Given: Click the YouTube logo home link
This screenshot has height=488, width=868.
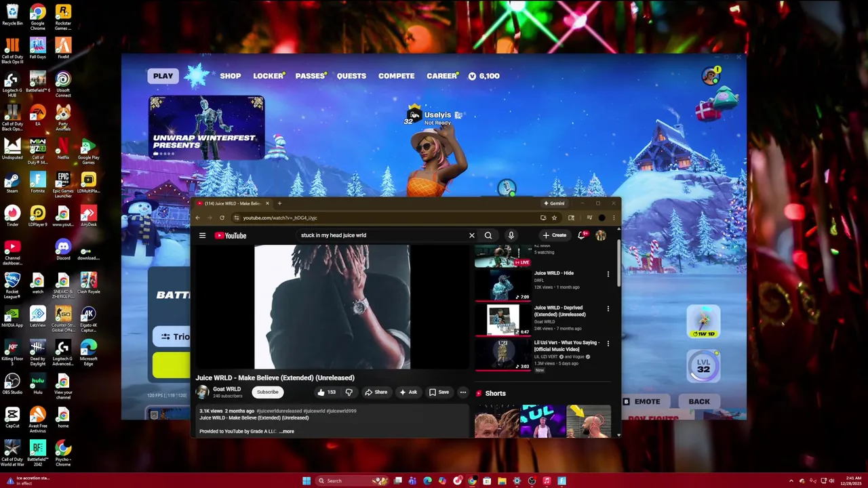Looking at the screenshot, I should click(231, 235).
